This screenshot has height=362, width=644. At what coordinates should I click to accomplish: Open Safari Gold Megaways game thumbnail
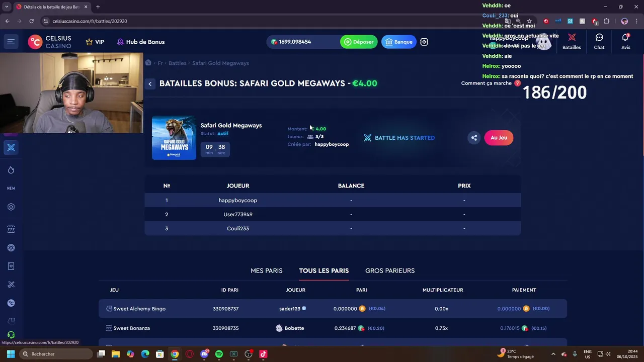click(x=174, y=138)
